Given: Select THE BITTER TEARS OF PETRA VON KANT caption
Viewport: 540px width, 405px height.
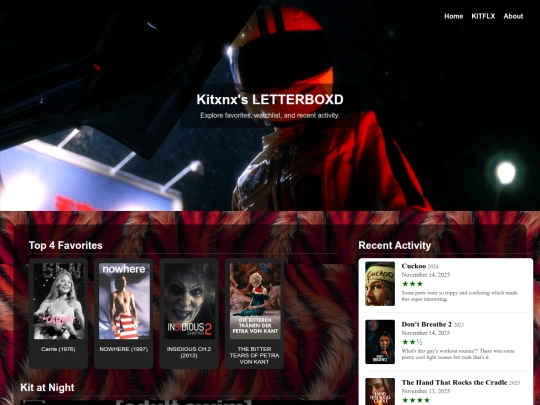Looking at the screenshot, I should tap(255, 355).
